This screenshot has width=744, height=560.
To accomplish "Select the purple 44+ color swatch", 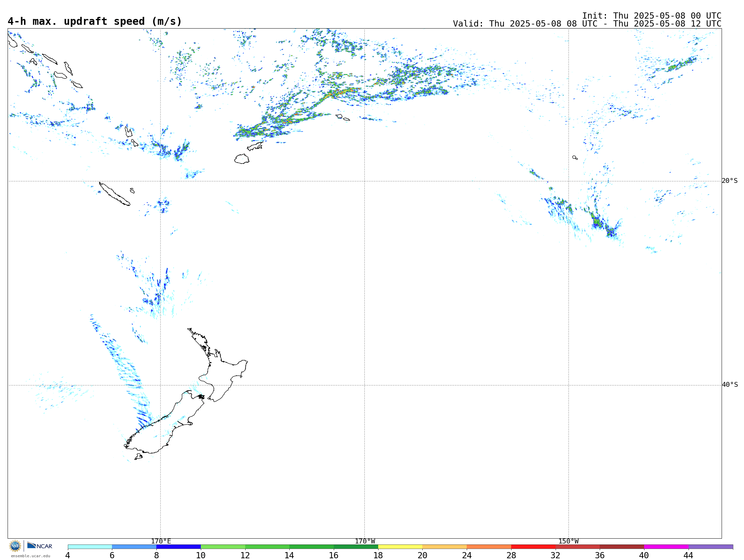I will [711, 547].
